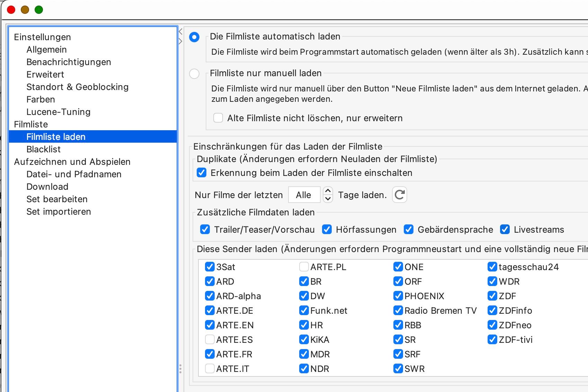Grab the vertical split pane divider handle
588x392 pixels.
tap(180, 369)
